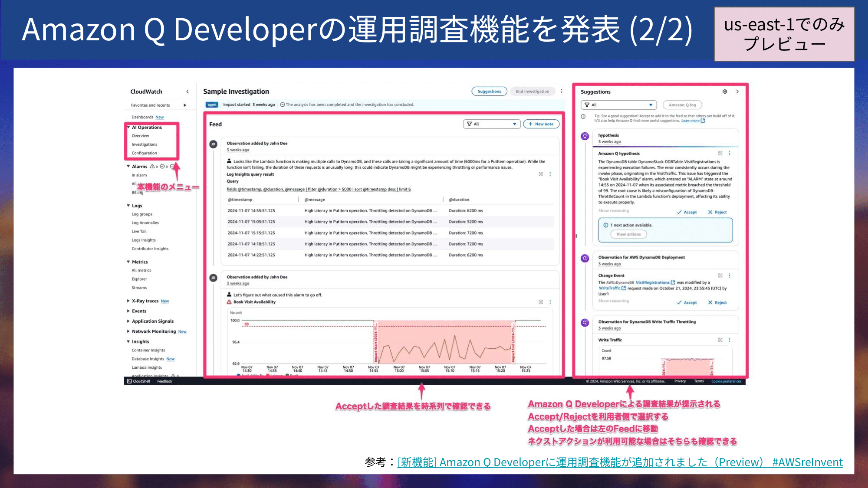Click Feedback in the footer
The width and height of the screenshot is (868, 488).
(x=164, y=381)
